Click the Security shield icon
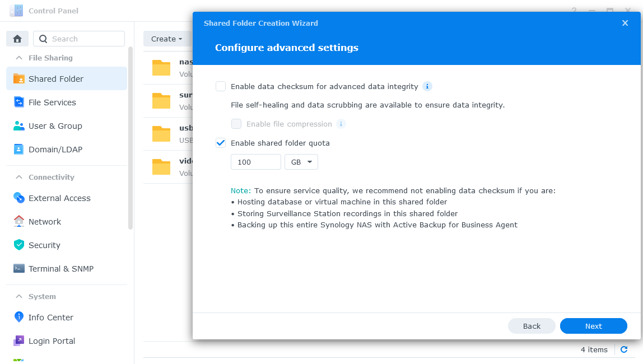The width and height of the screenshot is (643, 364). pyautogui.click(x=19, y=245)
